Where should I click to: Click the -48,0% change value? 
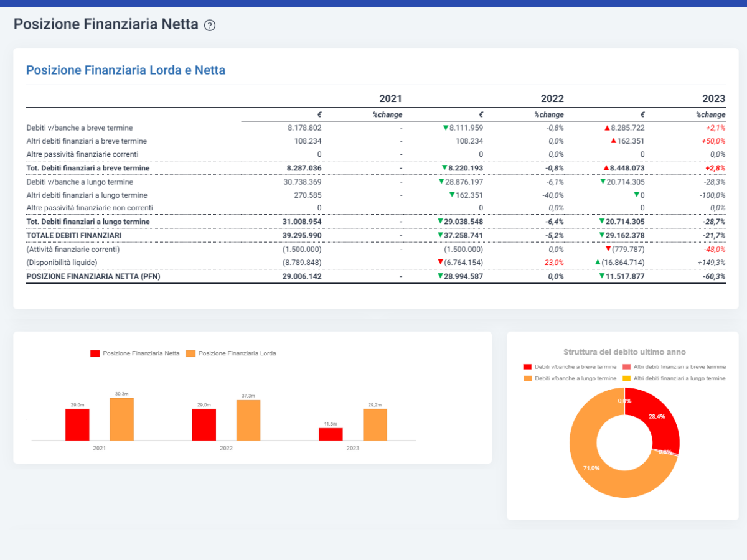714,249
